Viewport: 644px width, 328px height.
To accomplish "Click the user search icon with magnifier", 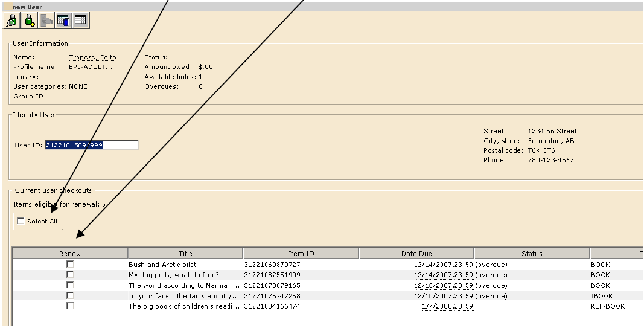I will [11, 20].
